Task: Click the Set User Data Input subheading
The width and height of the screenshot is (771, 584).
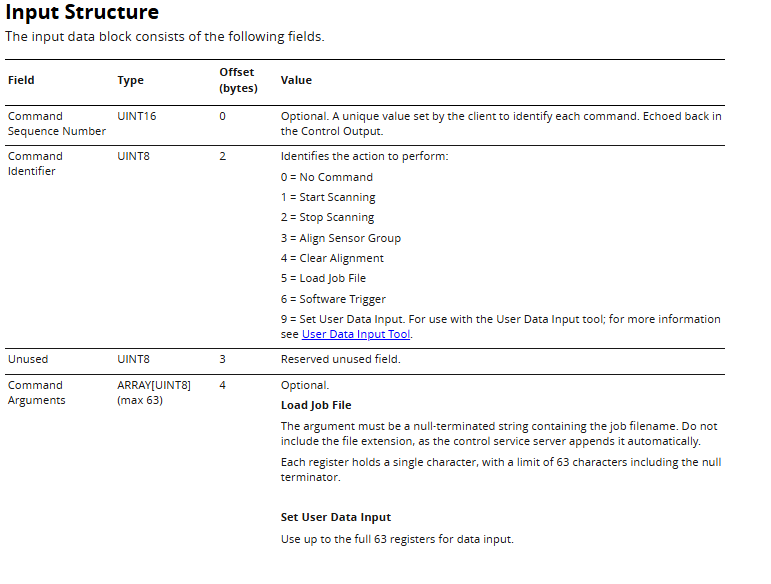Action: (x=336, y=518)
